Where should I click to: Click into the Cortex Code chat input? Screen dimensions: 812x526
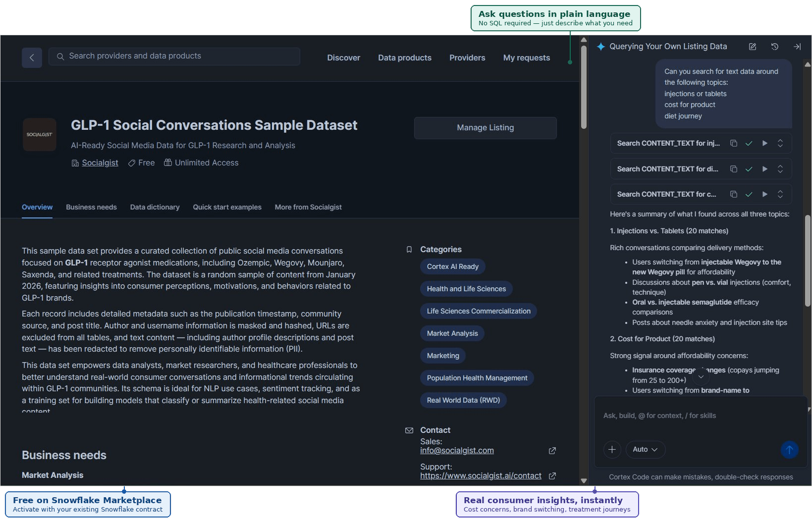point(700,416)
